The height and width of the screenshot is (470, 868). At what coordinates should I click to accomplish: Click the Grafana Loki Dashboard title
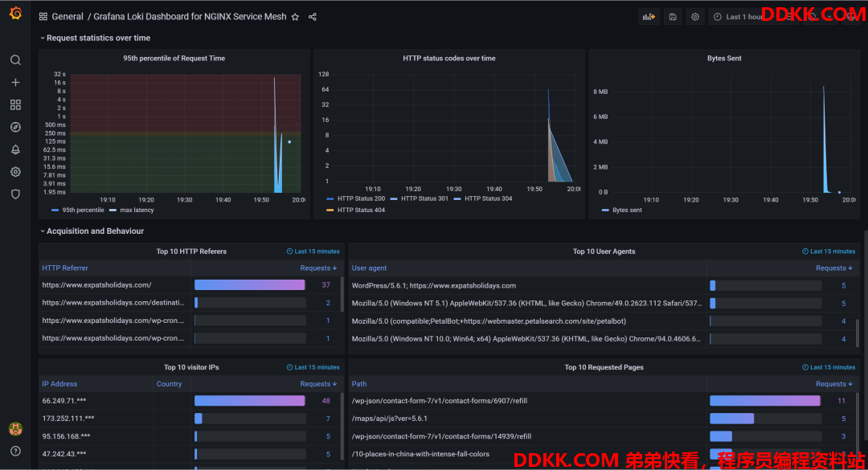[190, 17]
